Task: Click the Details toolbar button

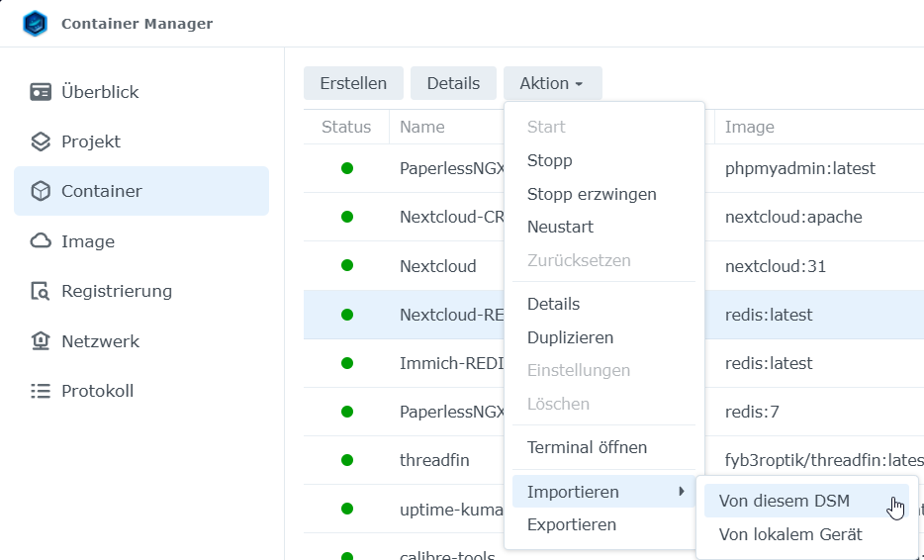Action: pos(453,84)
